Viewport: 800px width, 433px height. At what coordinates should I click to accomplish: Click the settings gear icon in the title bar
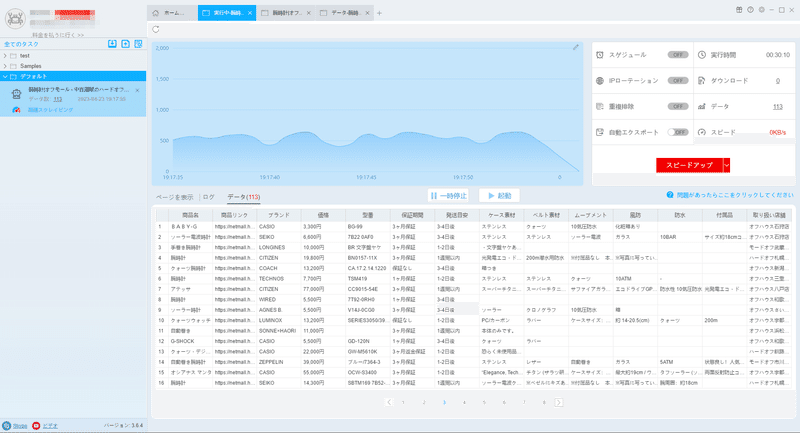[762, 10]
